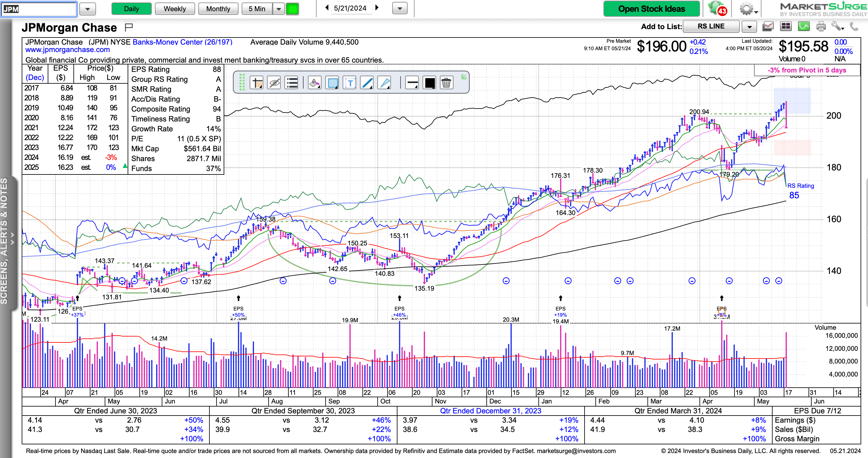The image size is (868, 458).
Task: Click the green pattern recognition chart icon
Action: click(x=804, y=26)
